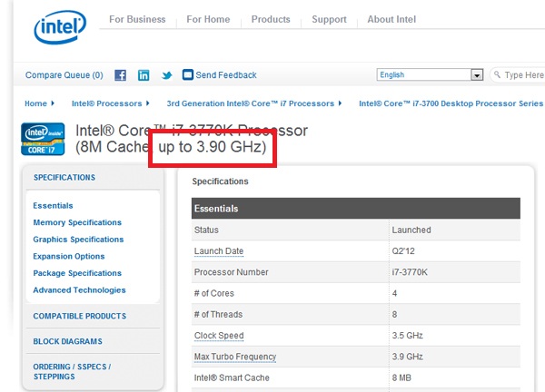Viewport: 545px width, 392px height.
Task: Open the For Business menu
Action: click(137, 19)
